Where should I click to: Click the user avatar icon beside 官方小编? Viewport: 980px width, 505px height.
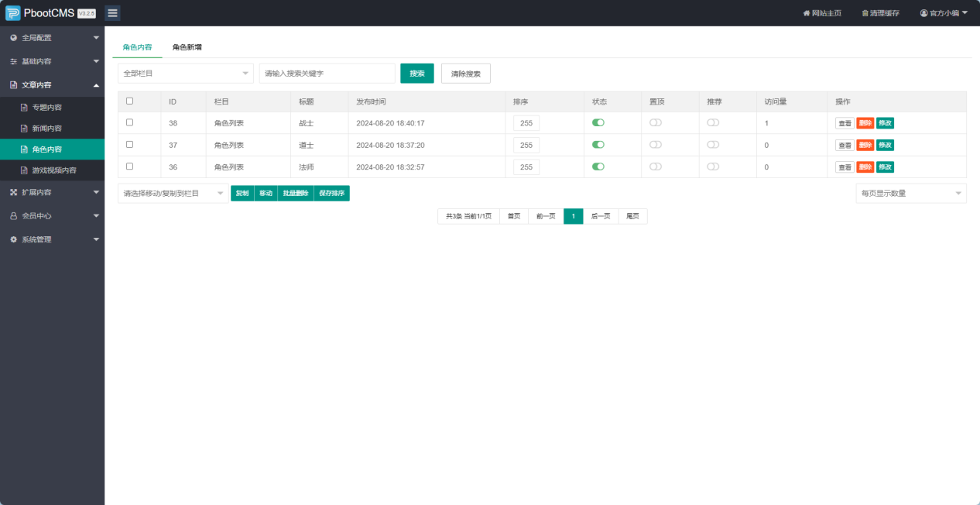[923, 13]
